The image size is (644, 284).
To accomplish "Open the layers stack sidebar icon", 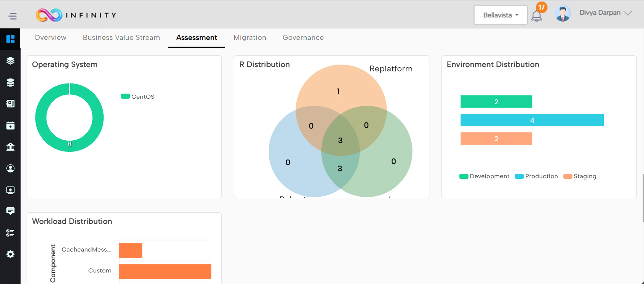I will (x=10, y=61).
